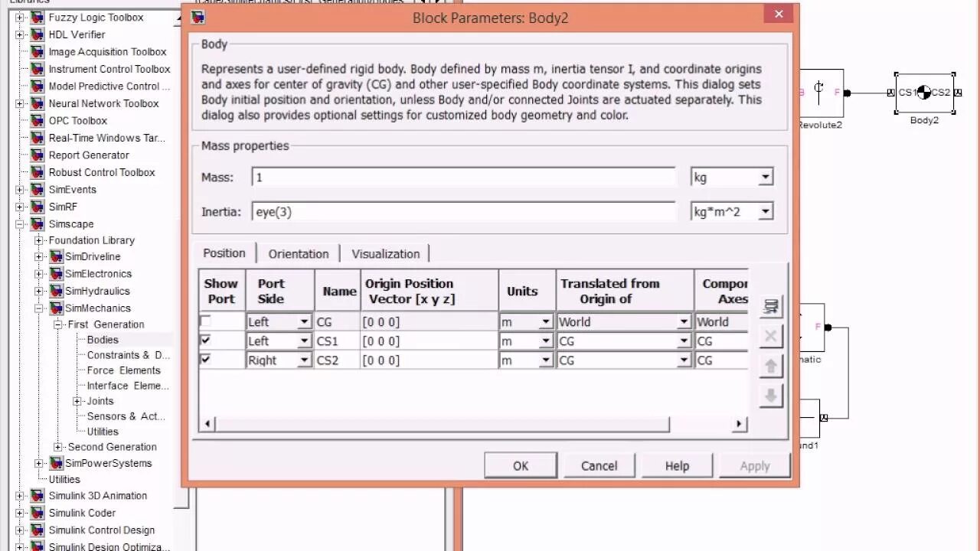
Task: Click the Cancel button
Action: [x=599, y=465]
